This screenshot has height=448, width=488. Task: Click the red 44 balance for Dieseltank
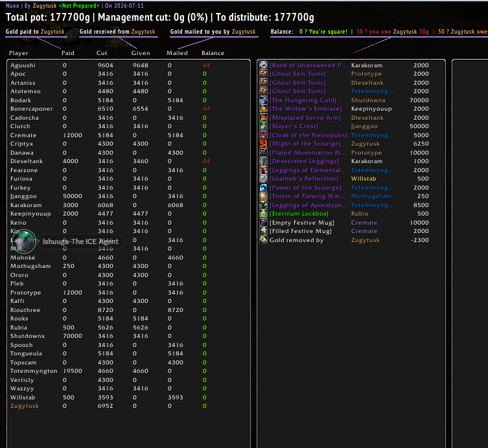coord(206,161)
